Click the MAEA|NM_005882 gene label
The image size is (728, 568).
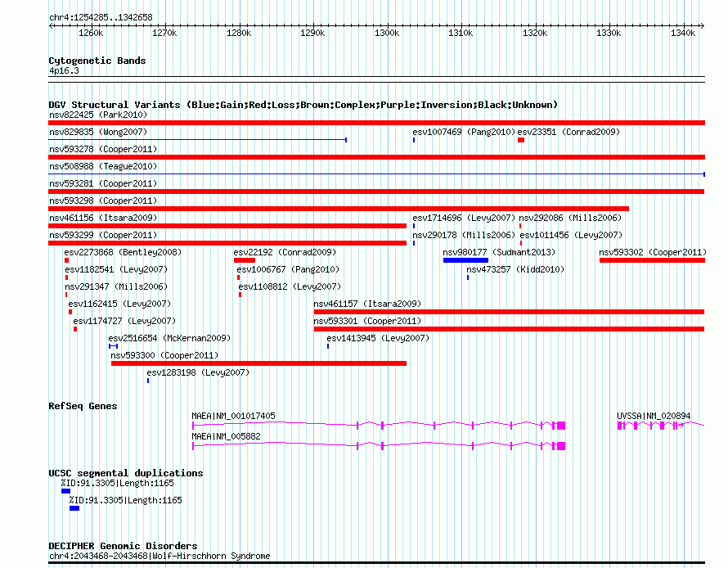(x=226, y=436)
